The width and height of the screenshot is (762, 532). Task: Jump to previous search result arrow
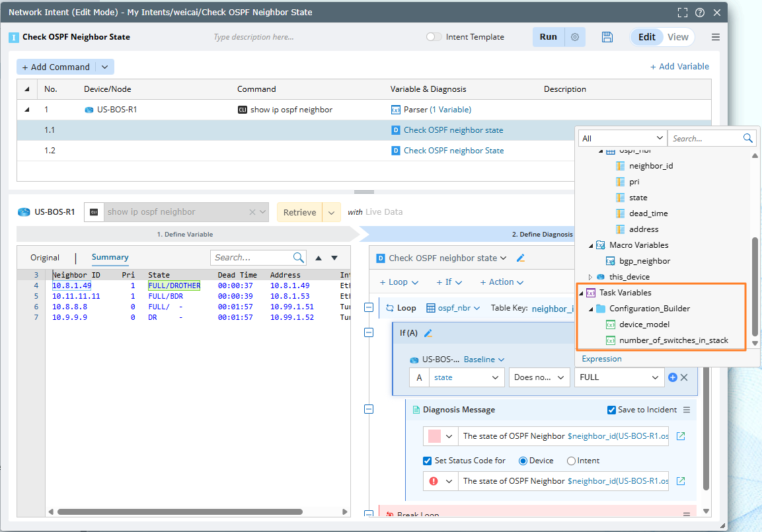click(319, 258)
